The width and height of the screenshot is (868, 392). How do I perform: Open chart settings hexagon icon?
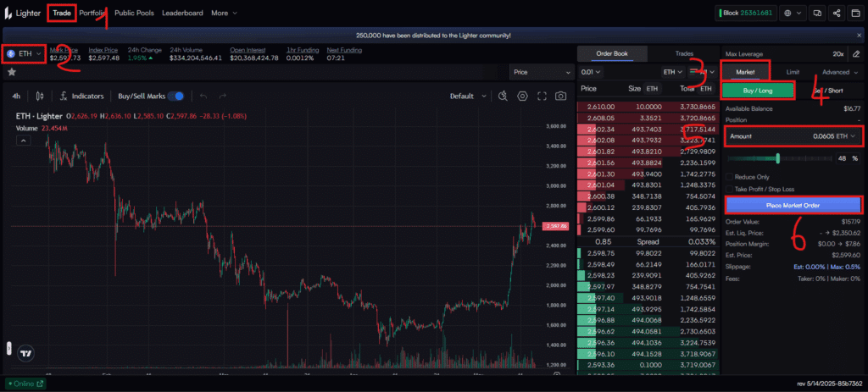coord(522,97)
